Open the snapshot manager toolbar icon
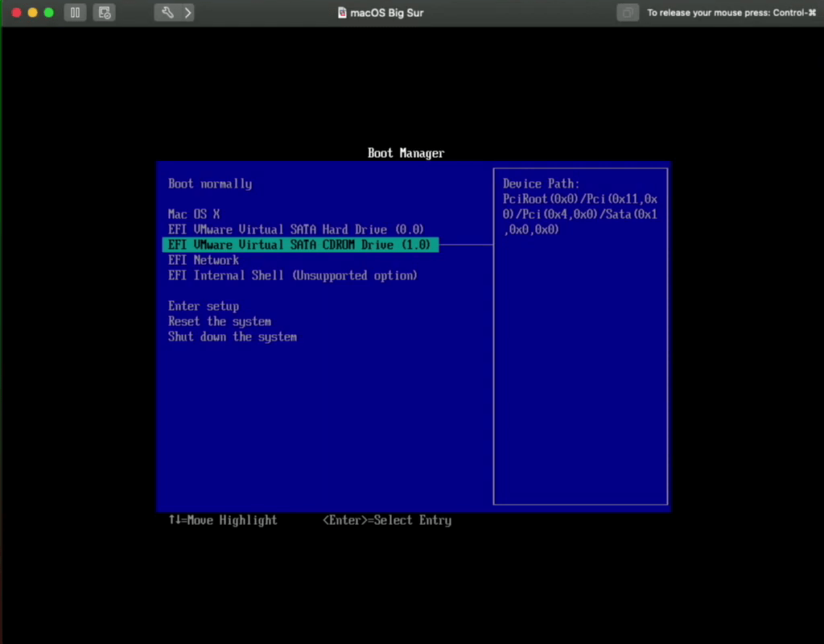824x644 pixels. click(x=104, y=13)
